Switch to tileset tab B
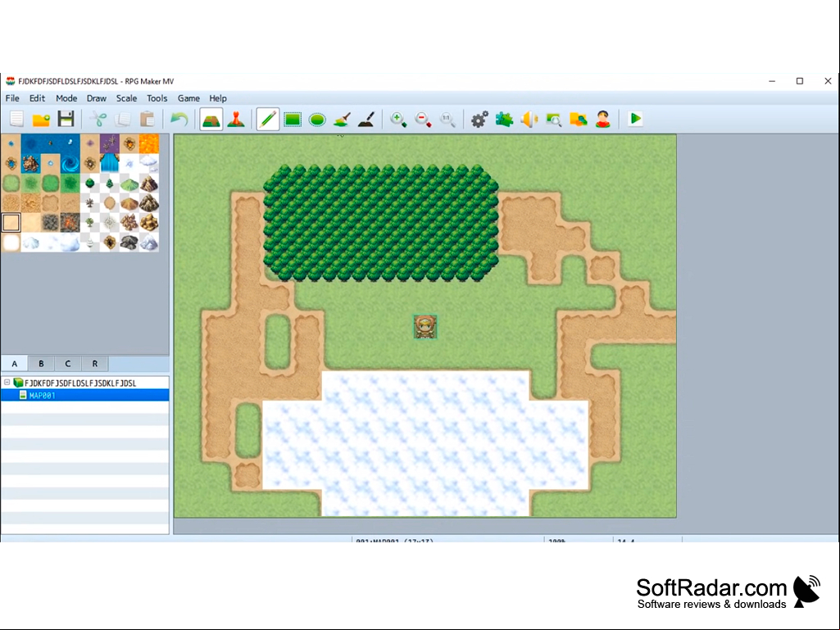 tap(41, 364)
